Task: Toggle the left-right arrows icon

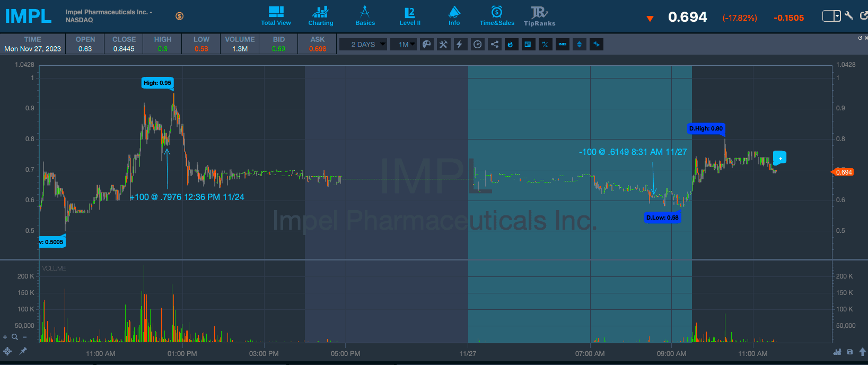Action: [597, 45]
